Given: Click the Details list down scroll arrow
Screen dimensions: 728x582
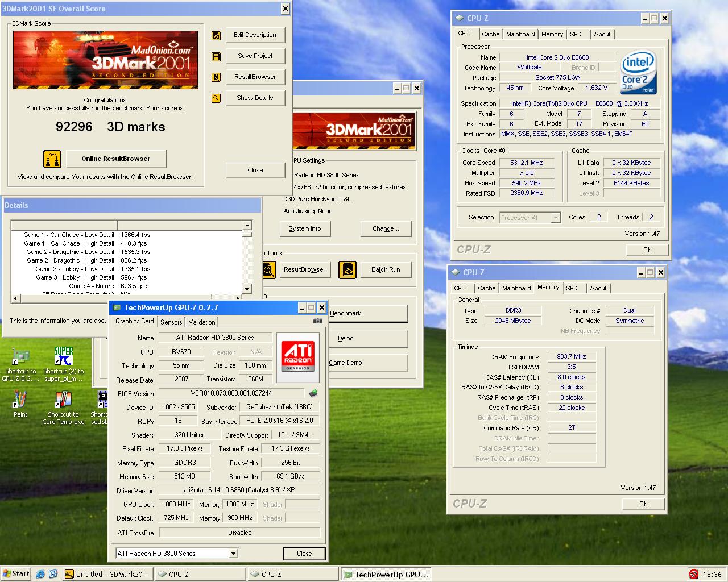Looking at the screenshot, I should point(247,289).
